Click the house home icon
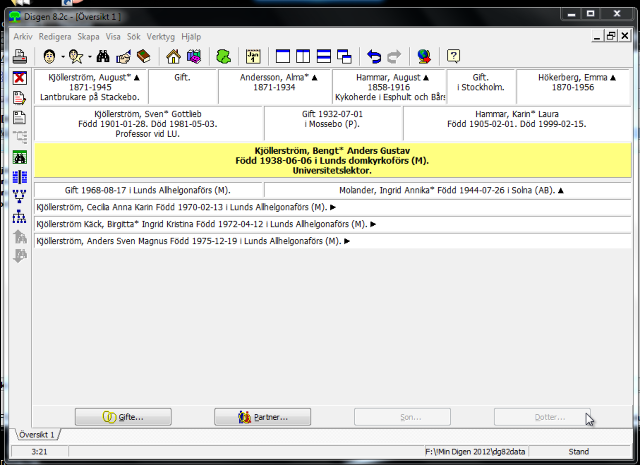640x465 pixels. (x=173, y=56)
